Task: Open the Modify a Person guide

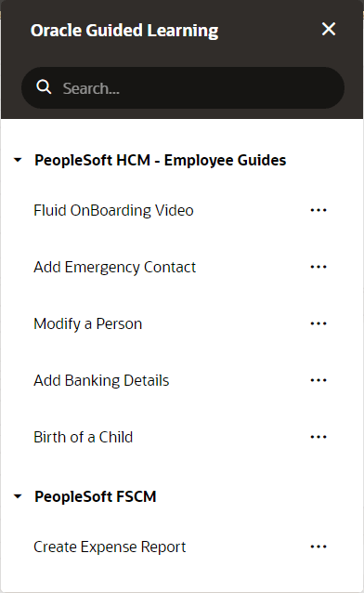Action: (x=87, y=323)
